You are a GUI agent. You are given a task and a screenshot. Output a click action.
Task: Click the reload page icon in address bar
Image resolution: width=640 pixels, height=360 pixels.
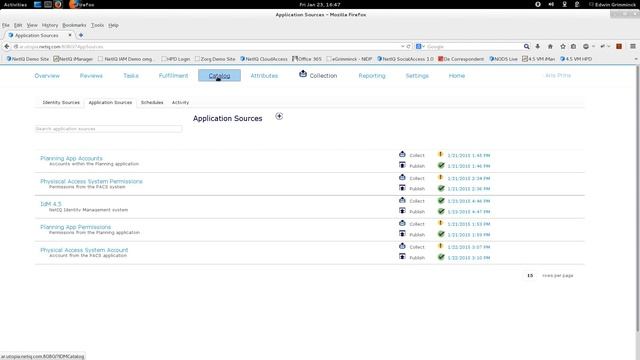[x=409, y=47]
